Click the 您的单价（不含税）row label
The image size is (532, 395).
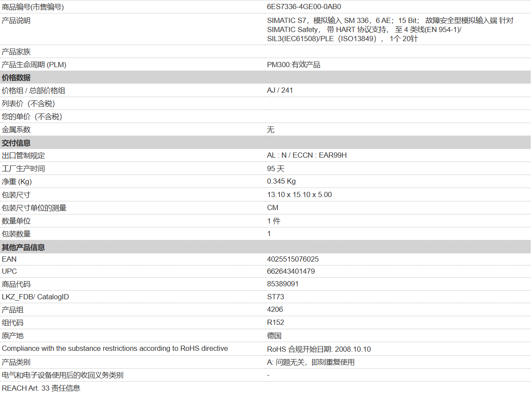(32, 117)
